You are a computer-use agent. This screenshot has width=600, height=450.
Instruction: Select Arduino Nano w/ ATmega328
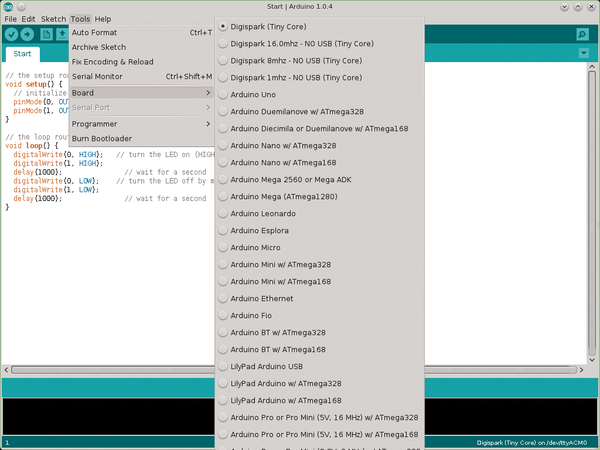coord(320,145)
